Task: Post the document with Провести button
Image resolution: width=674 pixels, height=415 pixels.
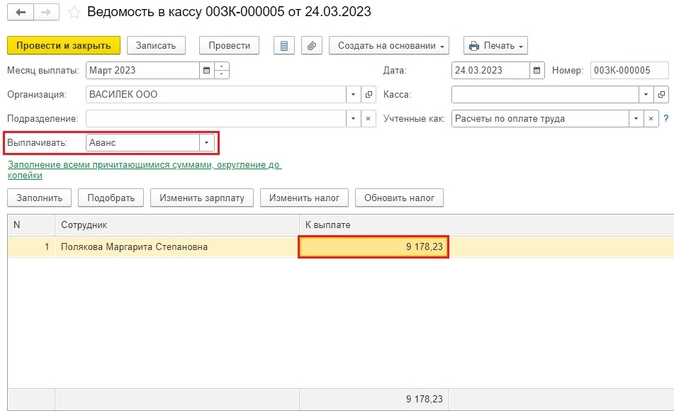Action: pos(229,46)
